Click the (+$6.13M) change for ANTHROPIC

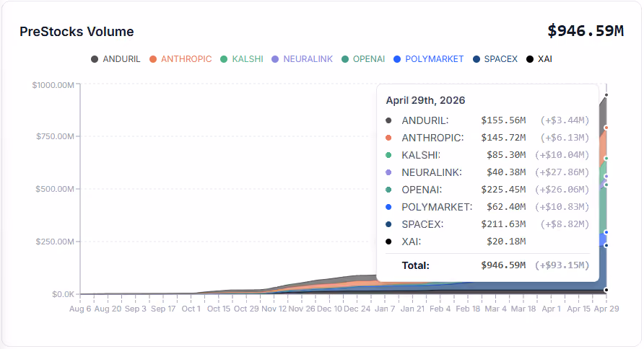click(x=565, y=138)
